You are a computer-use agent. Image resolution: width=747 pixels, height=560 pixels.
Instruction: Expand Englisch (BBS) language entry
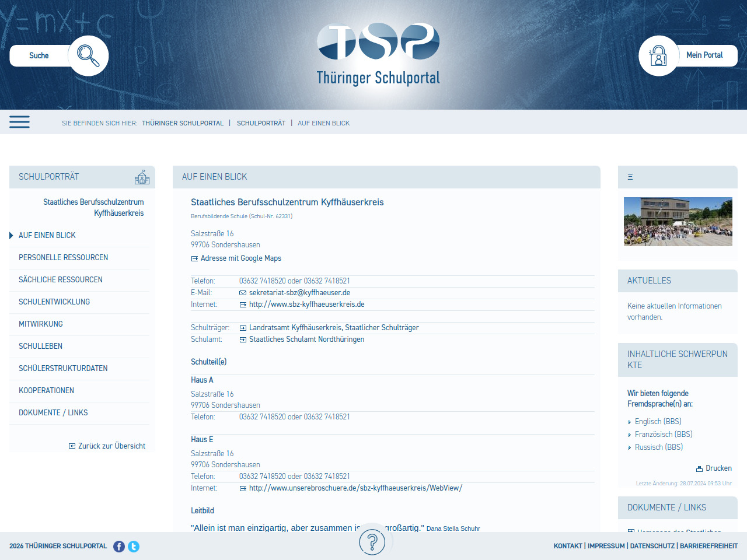pyautogui.click(x=658, y=422)
